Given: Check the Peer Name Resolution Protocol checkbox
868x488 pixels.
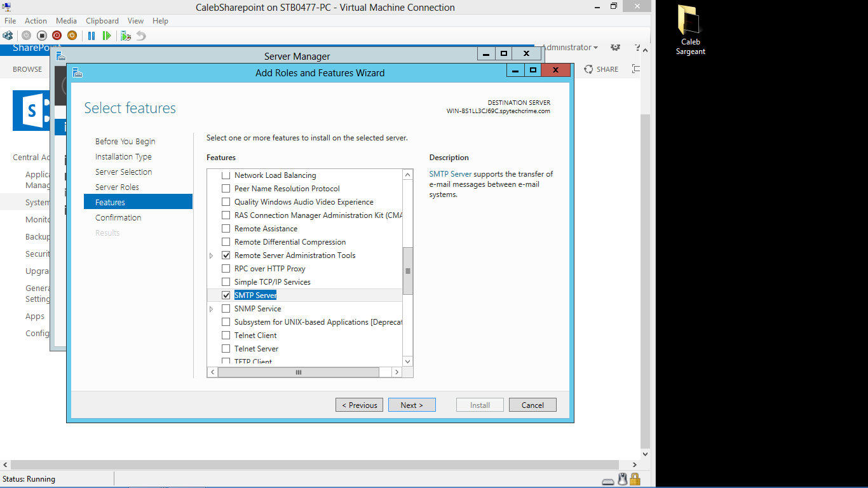Looking at the screenshot, I should (226, 189).
